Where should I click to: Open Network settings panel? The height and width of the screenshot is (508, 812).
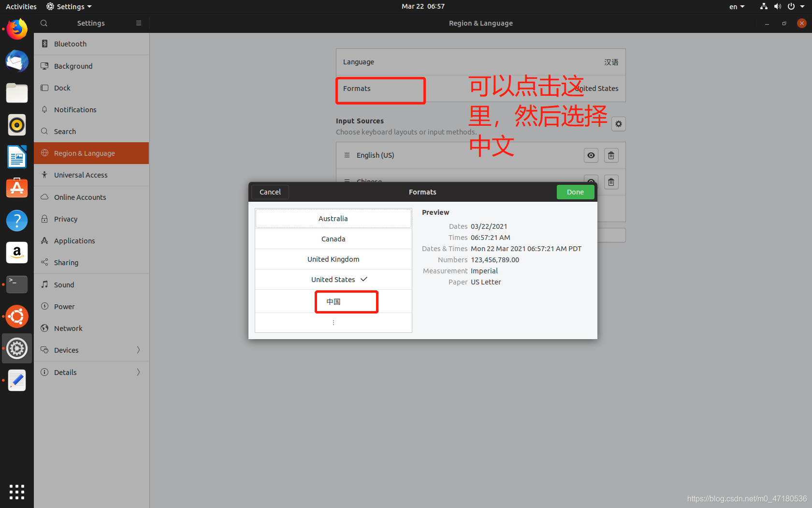coord(91,329)
